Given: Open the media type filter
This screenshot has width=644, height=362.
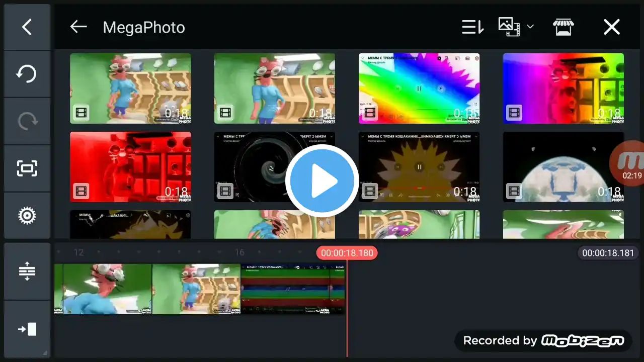Looking at the screenshot, I should tap(509, 27).
